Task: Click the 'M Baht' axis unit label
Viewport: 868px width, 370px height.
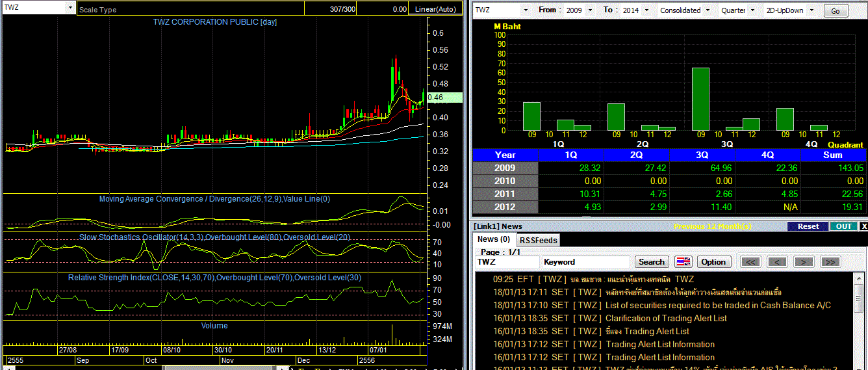Action: pyautogui.click(x=507, y=27)
